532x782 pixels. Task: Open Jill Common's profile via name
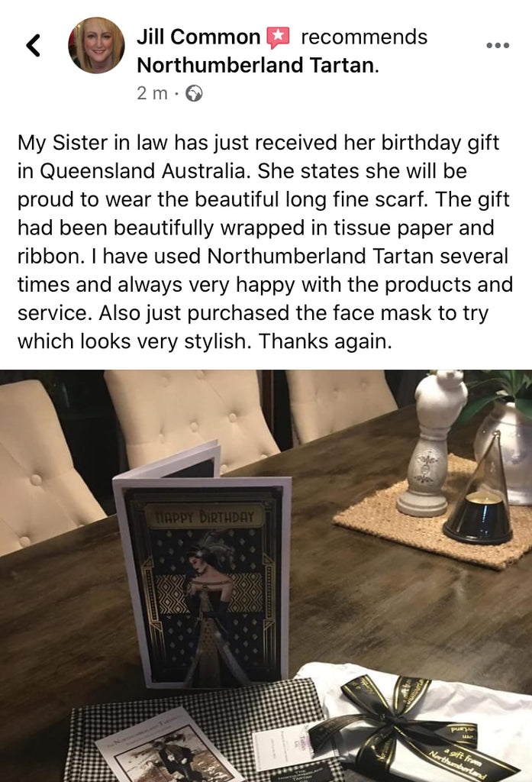[x=198, y=37]
